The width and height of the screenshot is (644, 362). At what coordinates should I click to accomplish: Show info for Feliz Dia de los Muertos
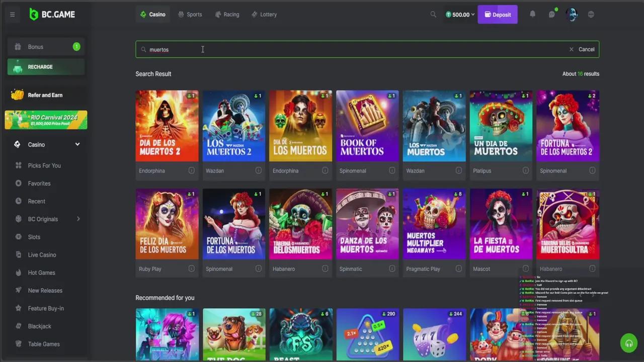(191, 268)
